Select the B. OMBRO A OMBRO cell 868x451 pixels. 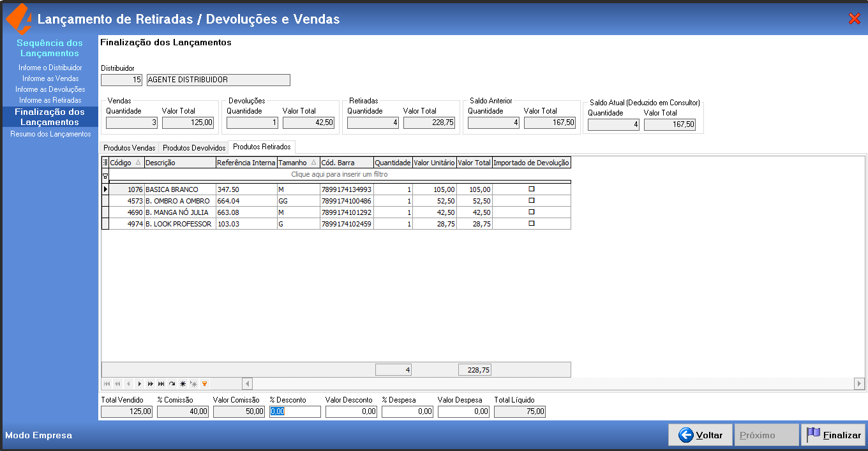180,201
